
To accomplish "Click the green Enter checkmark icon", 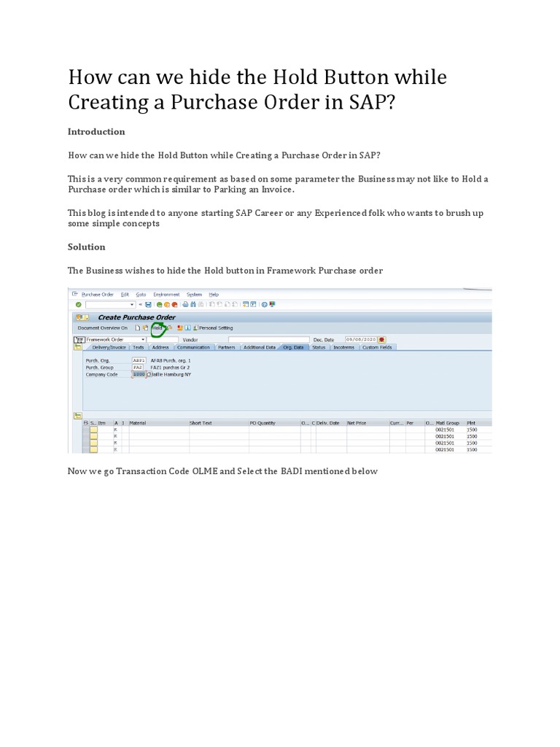I will pyautogui.click(x=79, y=304).
